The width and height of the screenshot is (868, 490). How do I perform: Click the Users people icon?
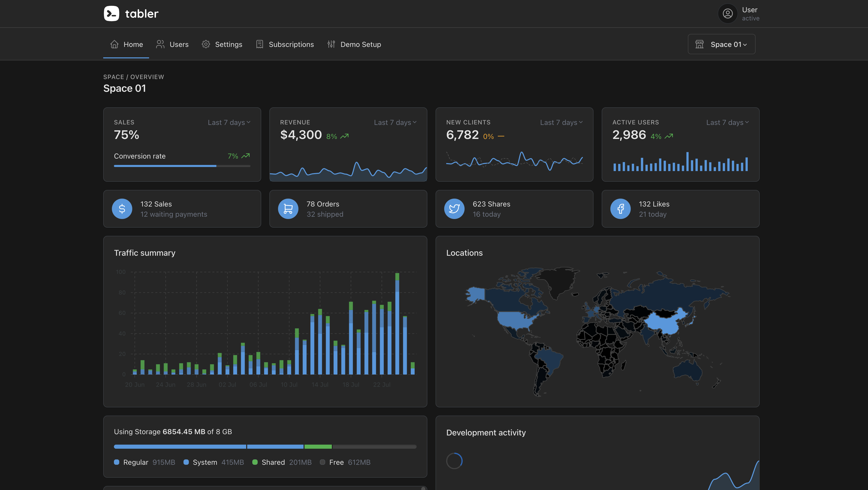point(160,44)
